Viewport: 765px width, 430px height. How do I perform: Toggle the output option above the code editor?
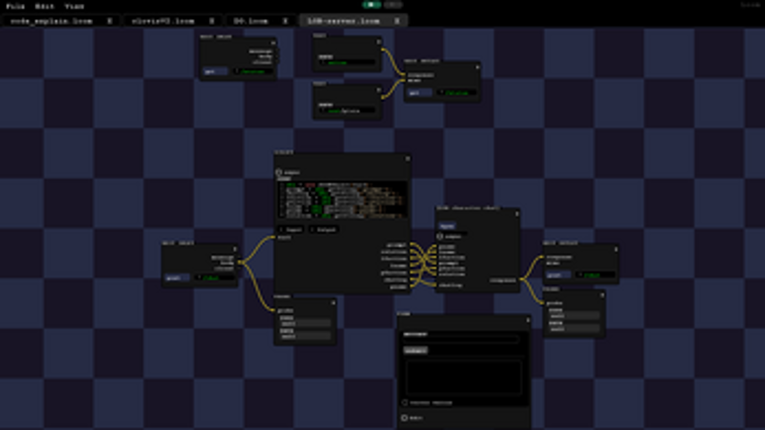[x=279, y=173]
